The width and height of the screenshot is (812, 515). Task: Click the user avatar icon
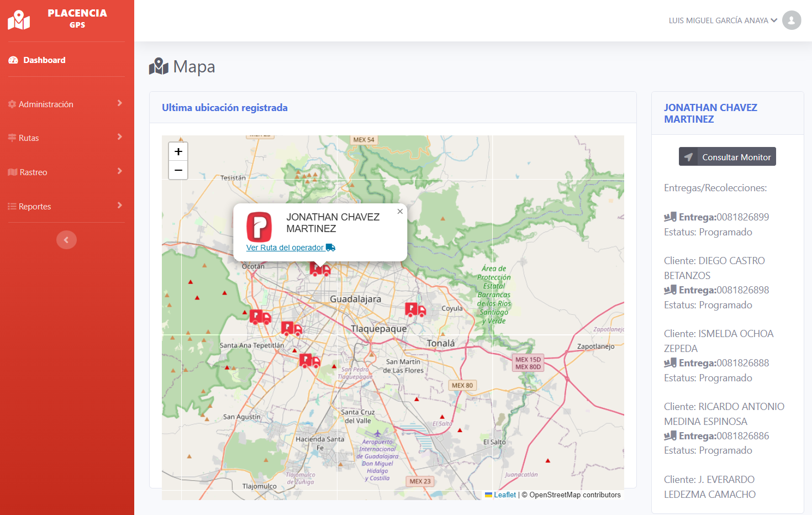[792, 20]
